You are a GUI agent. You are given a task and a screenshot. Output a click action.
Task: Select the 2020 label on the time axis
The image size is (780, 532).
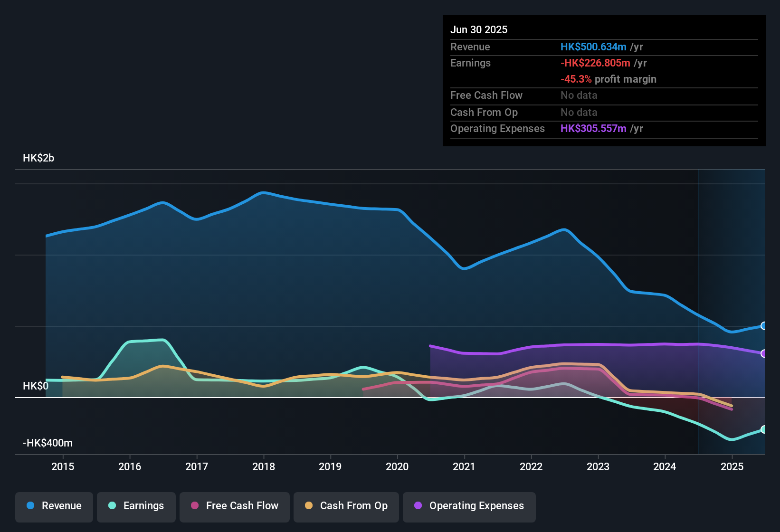coord(397,466)
